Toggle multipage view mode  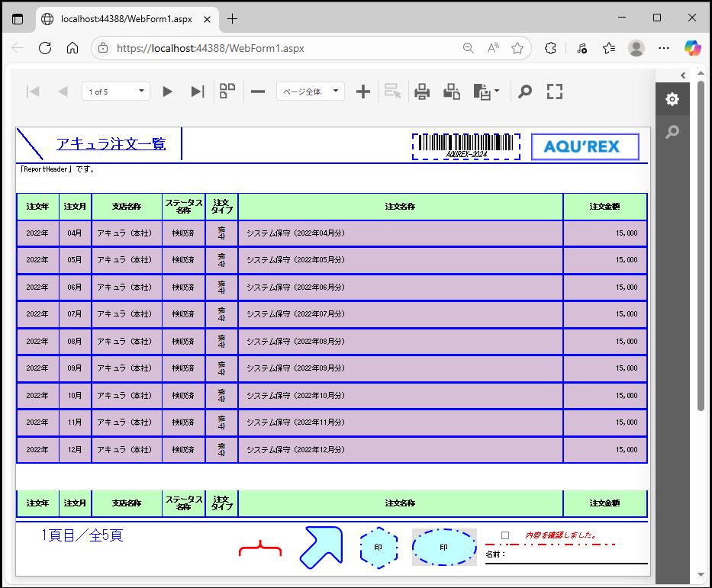[x=227, y=92]
